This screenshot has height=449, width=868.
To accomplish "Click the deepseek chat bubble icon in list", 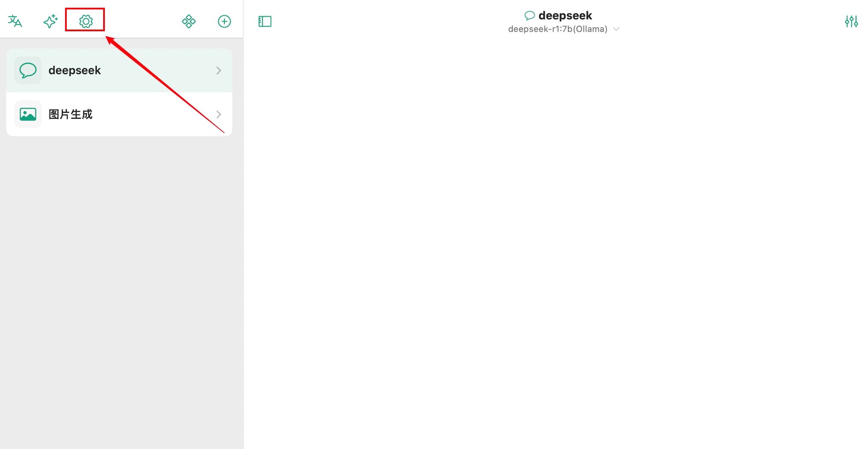I will point(28,70).
